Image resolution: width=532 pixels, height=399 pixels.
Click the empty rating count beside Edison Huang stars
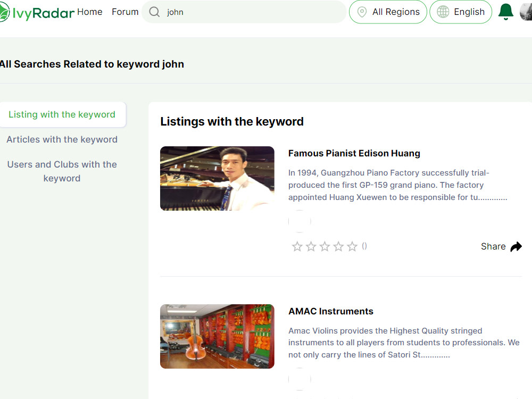[364, 246]
